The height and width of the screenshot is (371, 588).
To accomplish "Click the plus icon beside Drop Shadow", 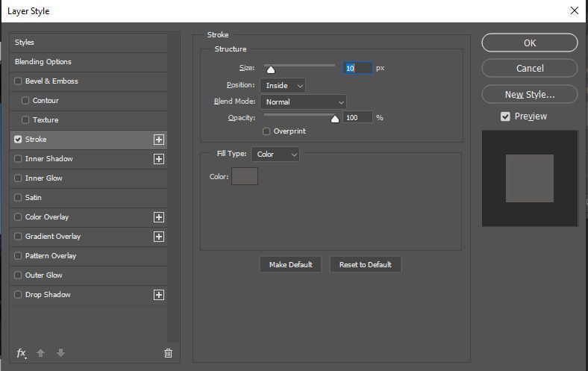I will point(159,295).
